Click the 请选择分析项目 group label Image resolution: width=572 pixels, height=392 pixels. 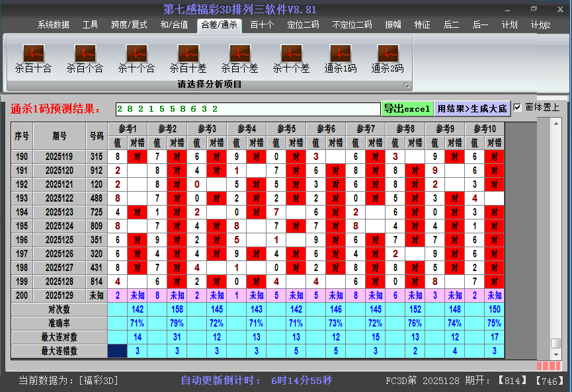coord(210,85)
